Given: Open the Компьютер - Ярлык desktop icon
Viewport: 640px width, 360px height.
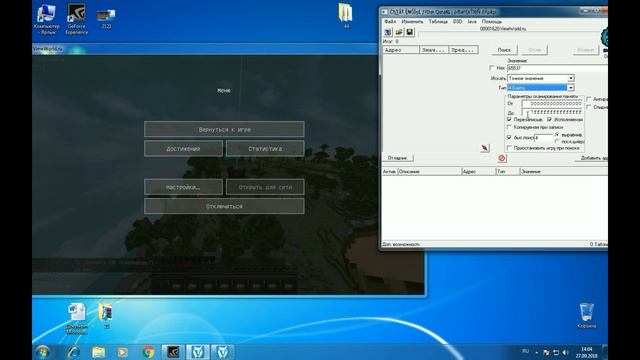Looking at the screenshot, I should 46,20.
